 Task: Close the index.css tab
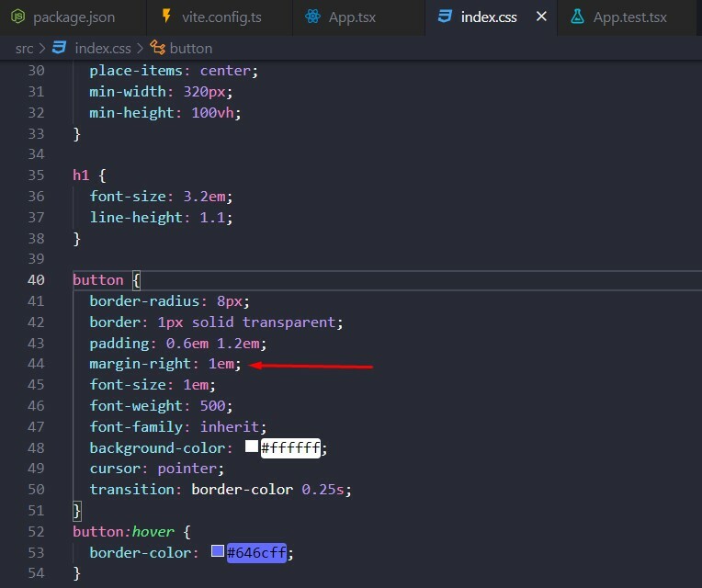541,17
